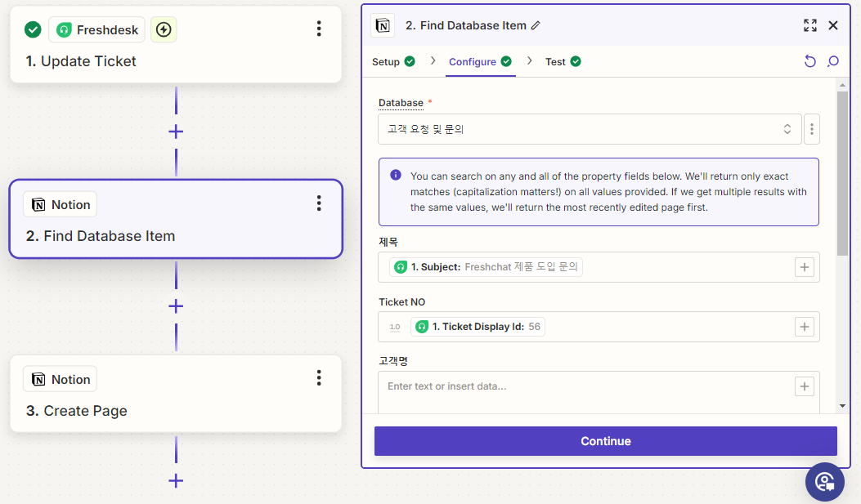Insert data into 고객명 field with plus

coord(805,386)
